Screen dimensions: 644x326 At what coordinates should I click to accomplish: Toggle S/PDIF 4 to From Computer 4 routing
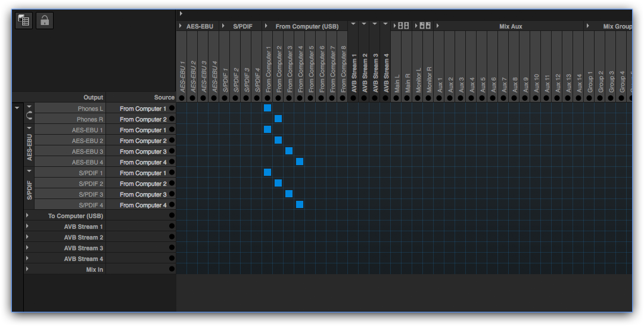[x=300, y=204]
